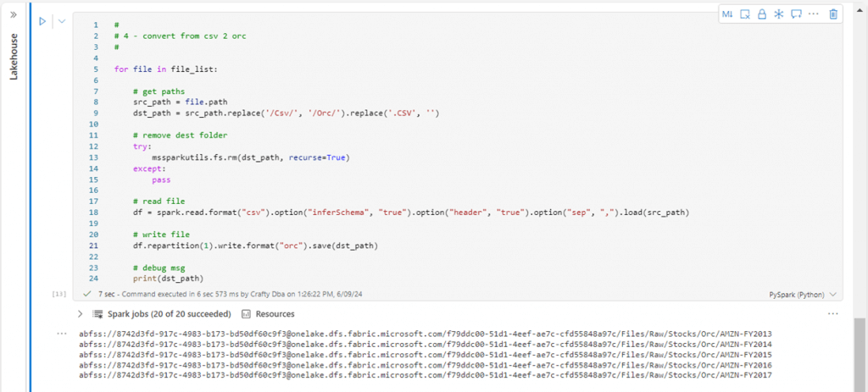Open the Lakehouse vertical tab
The image size is (868, 392).
pyautogui.click(x=14, y=57)
